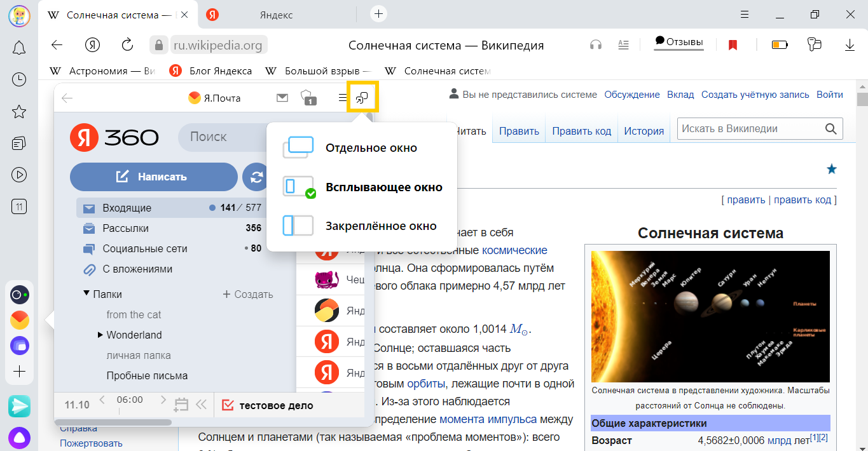The width and height of the screenshot is (868, 451).
Task: Open the История tab on the Wikipedia article
Action: (644, 130)
